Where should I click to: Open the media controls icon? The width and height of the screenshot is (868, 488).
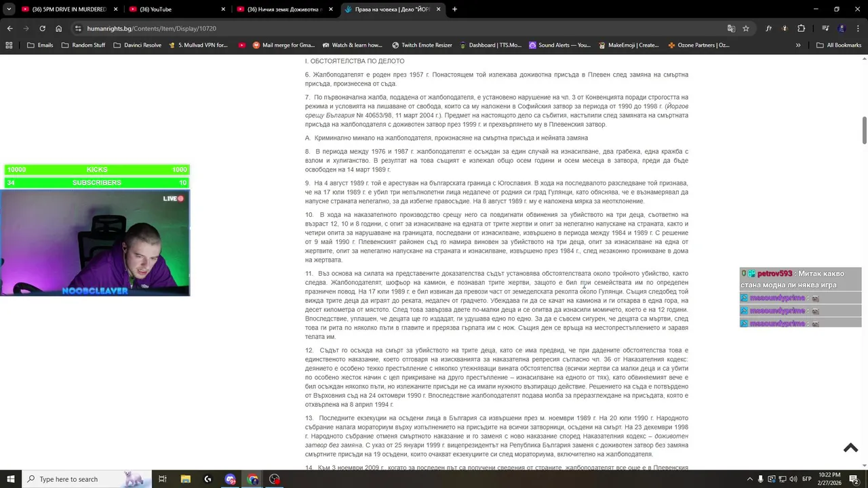coord(825,28)
